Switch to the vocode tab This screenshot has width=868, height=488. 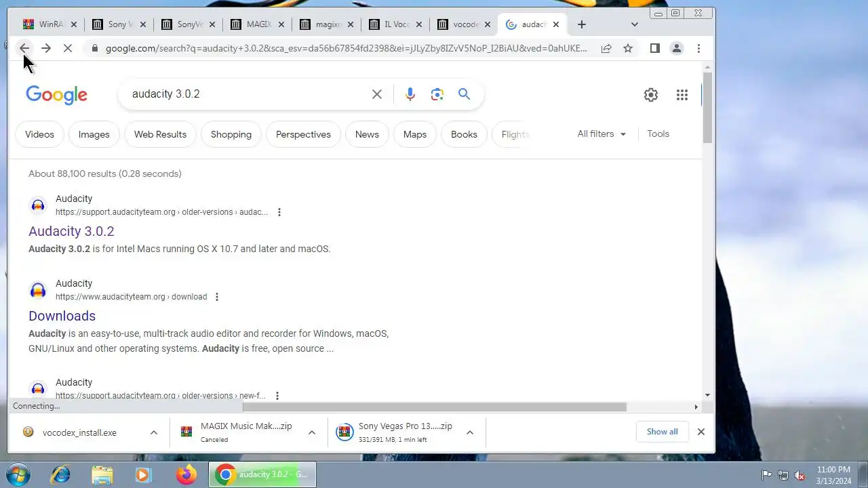[465, 24]
